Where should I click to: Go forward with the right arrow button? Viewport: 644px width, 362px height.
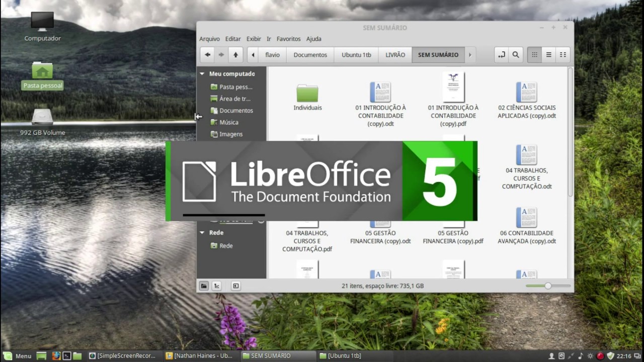(221, 55)
